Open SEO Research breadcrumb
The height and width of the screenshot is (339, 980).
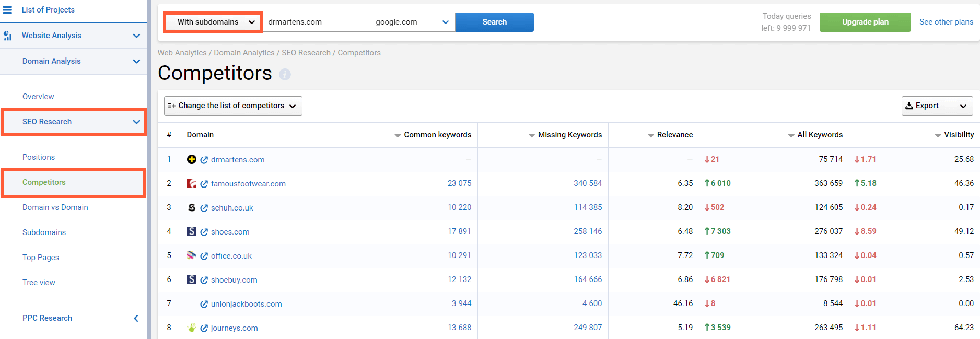point(306,53)
